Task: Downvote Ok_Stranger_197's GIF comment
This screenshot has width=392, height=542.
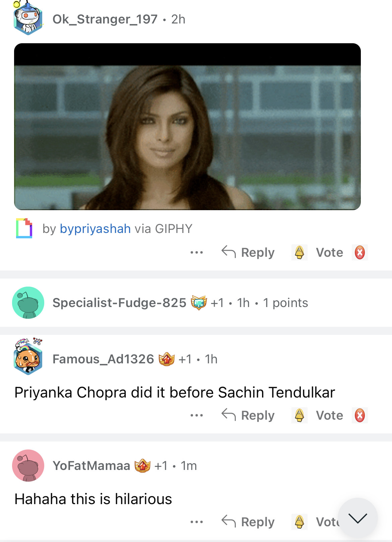Action: (x=360, y=252)
